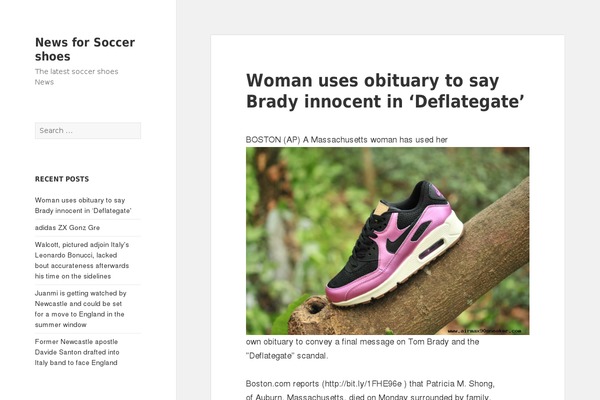Open recent post 'adidas ZX Gonz Gre'
The image size is (600, 400).
click(x=67, y=228)
